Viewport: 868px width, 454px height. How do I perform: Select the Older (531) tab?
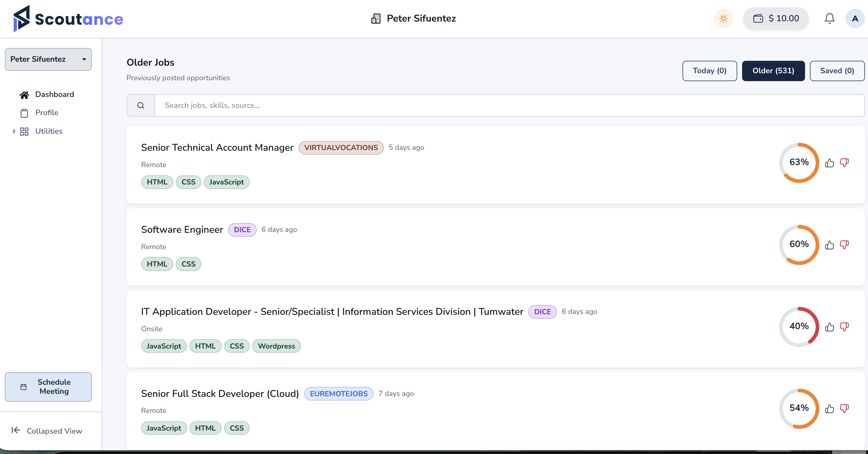[x=773, y=71]
